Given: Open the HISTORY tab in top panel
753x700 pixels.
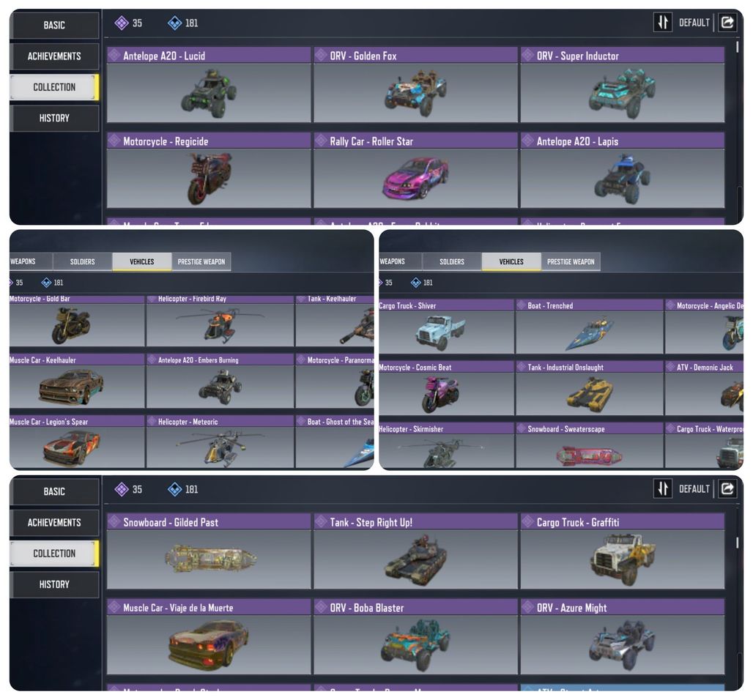Looking at the screenshot, I should click(x=54, y=118).
